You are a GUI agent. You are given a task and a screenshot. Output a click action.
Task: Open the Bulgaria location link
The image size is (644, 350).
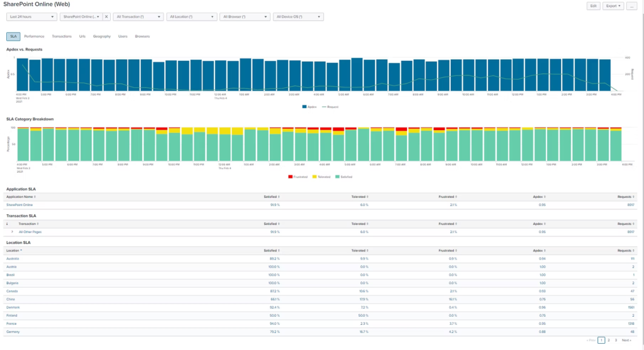(x=13, y=283)
